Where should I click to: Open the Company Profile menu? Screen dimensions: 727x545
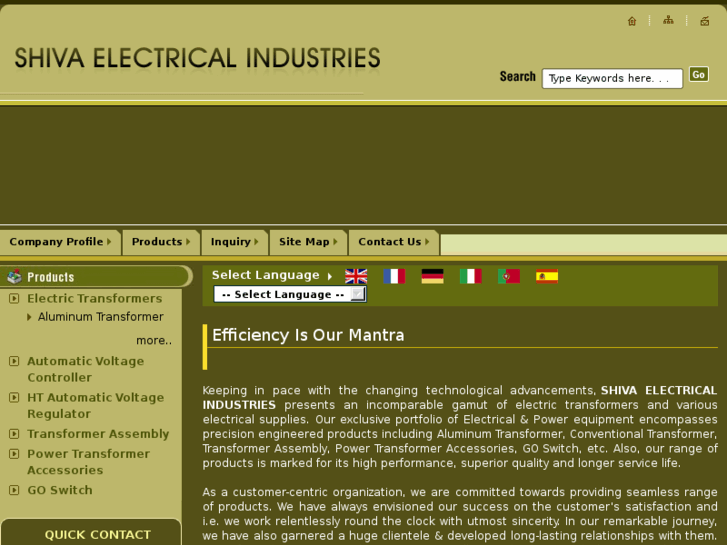tap(60, 242)
